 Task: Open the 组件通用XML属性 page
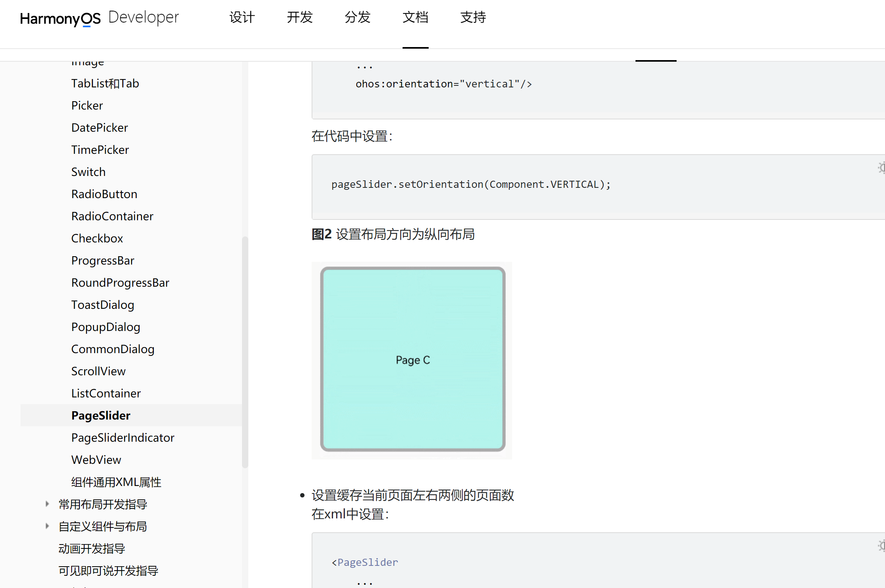[x=116, y=482]
